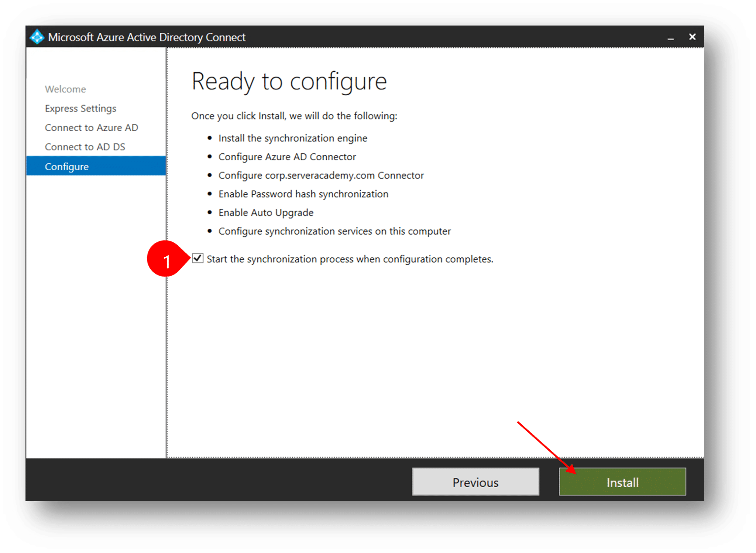
Task: Select the Connect to Azure AD step
Action: [x=91, y=127]
